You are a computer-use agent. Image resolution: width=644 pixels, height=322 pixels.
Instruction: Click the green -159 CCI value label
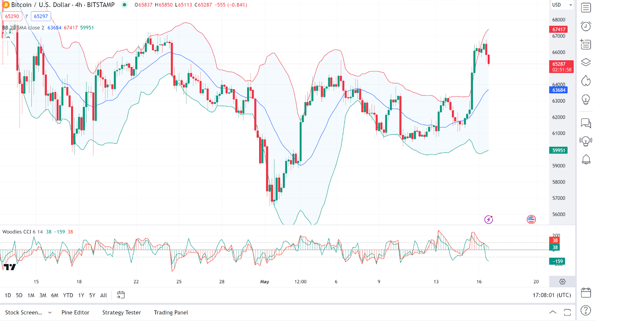pos(557,261)
